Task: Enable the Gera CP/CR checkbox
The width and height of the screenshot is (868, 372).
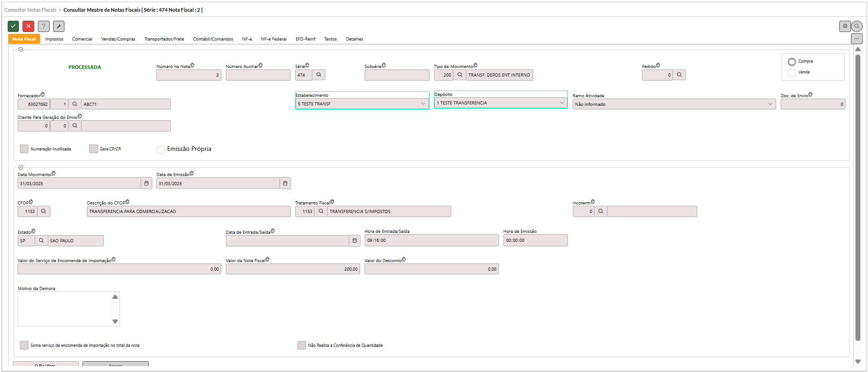Action: tap(94, 149)
